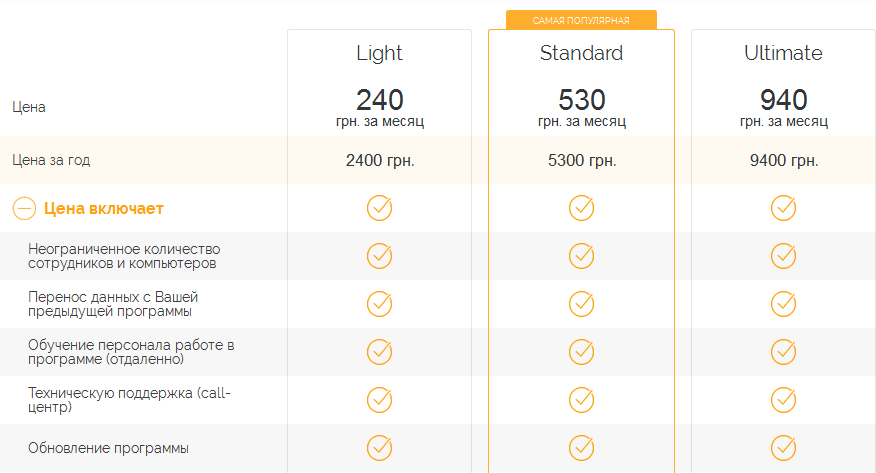The image size is (876, 473).
Task: Click Standard checkmark for data transfer row
Action: 581,303
